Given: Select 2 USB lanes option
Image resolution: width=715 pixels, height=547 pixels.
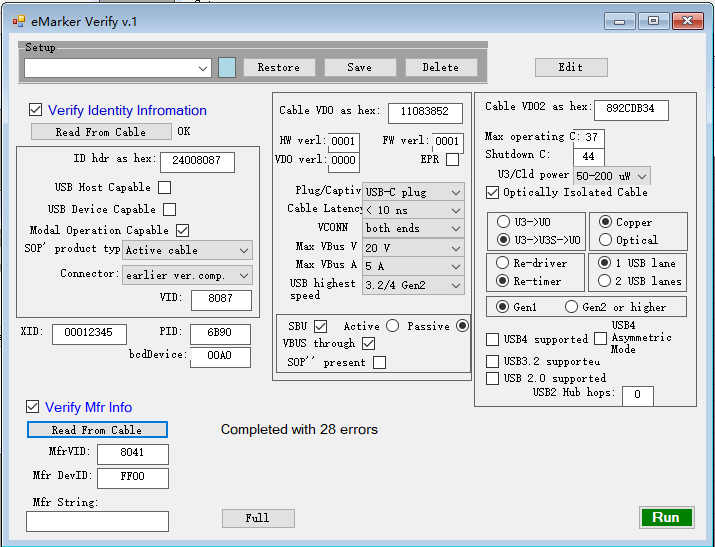Looking at the screenshot, I should pos(604,281).
